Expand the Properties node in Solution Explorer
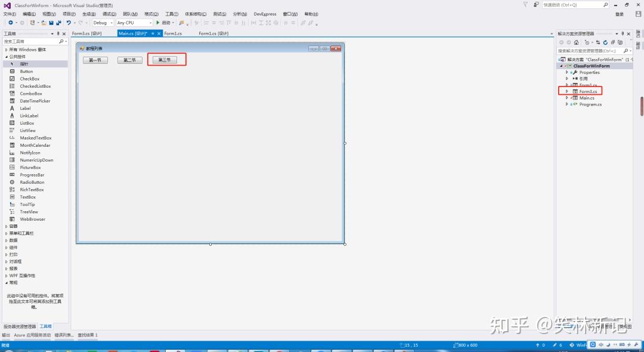 [567, 72]
